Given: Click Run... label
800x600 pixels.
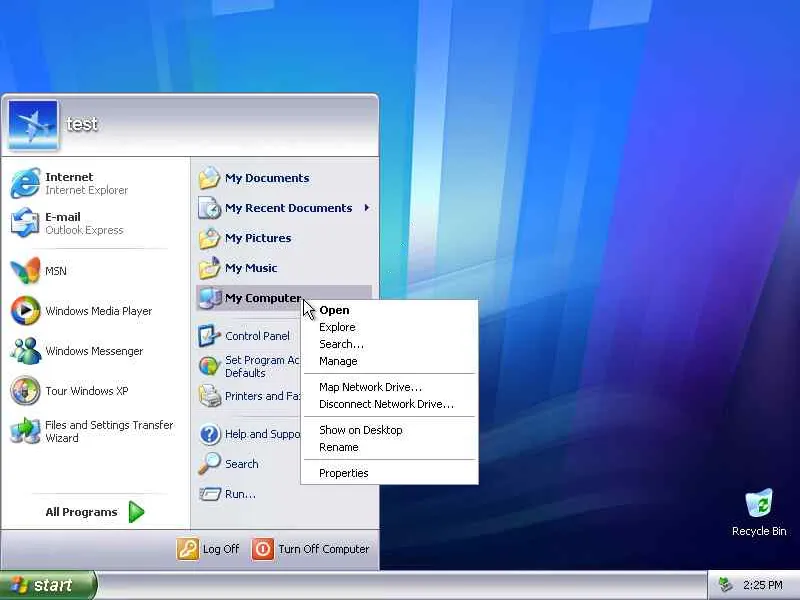Looking at the screenshot, I should click(240, 494).
